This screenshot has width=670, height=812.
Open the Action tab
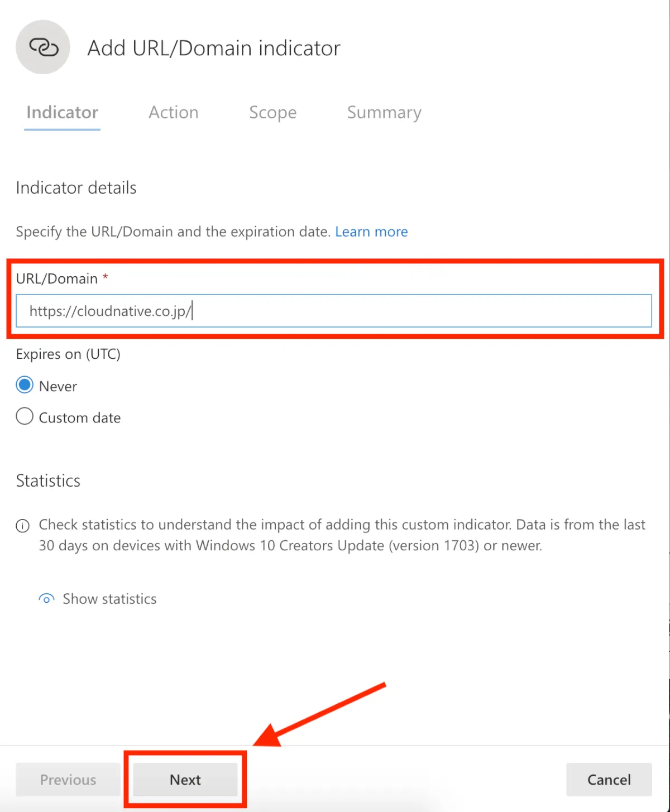coord(173,113)
